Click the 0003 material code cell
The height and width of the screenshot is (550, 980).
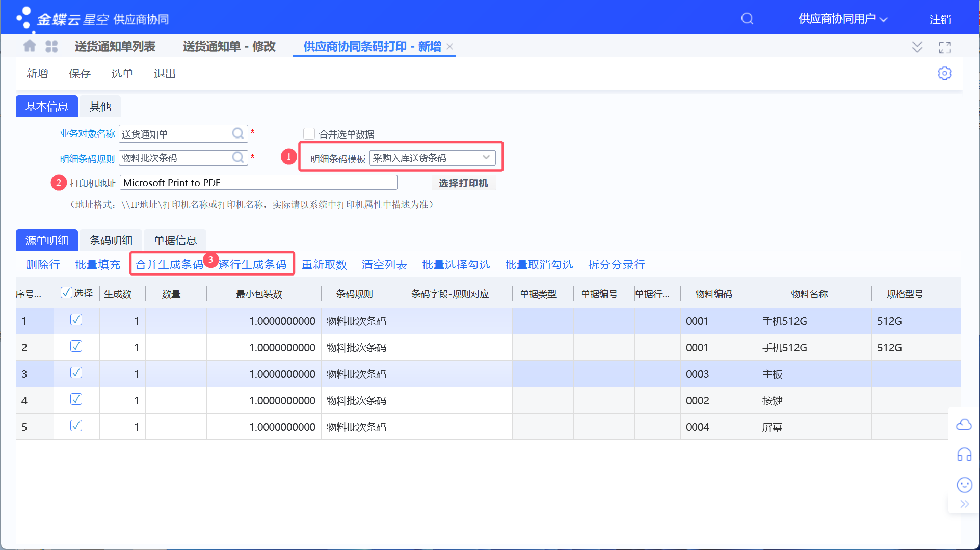[x=719, y=374]
